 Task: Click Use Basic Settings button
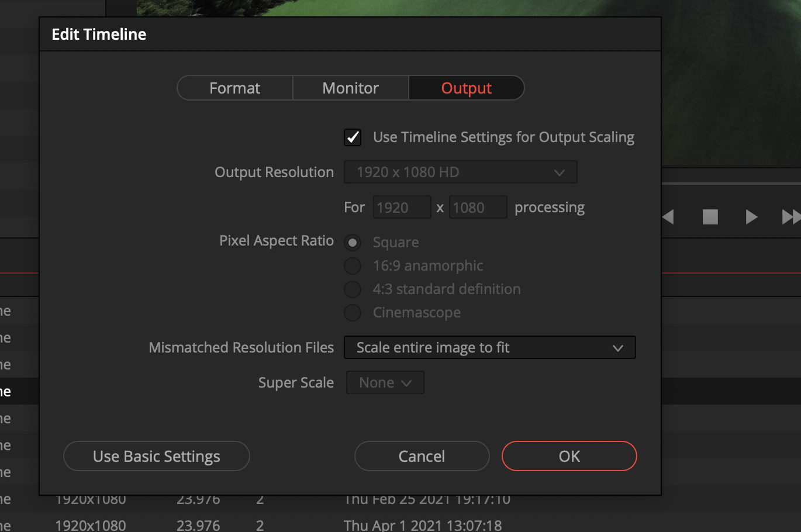pyautogui.click(x=157, y=456)
